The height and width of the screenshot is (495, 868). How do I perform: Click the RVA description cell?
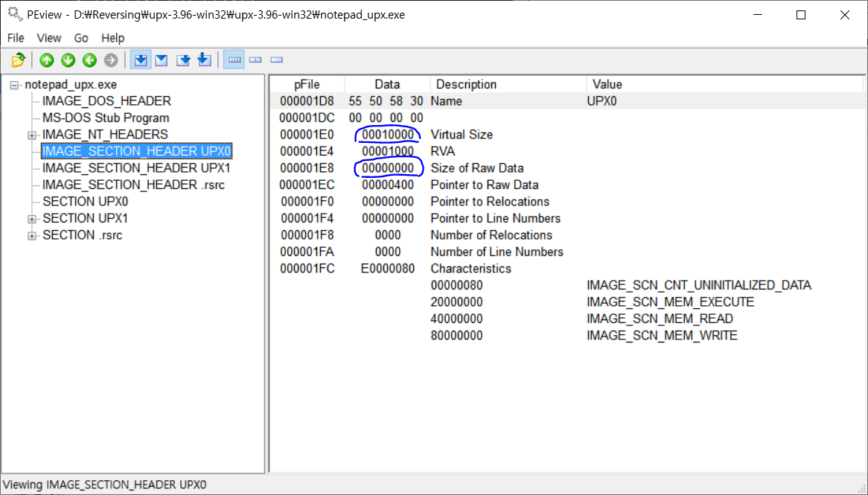tap(443, 151)
